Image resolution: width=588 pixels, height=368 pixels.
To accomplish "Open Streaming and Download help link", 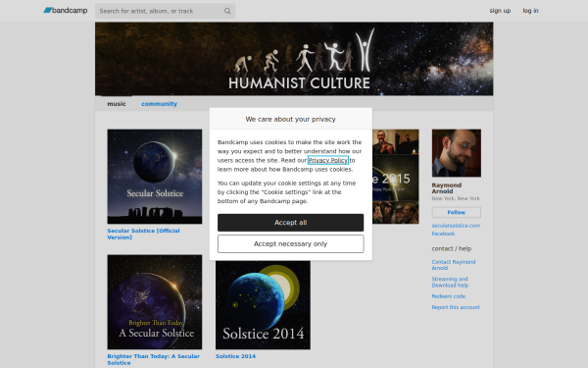I will (x=450, y=282).
